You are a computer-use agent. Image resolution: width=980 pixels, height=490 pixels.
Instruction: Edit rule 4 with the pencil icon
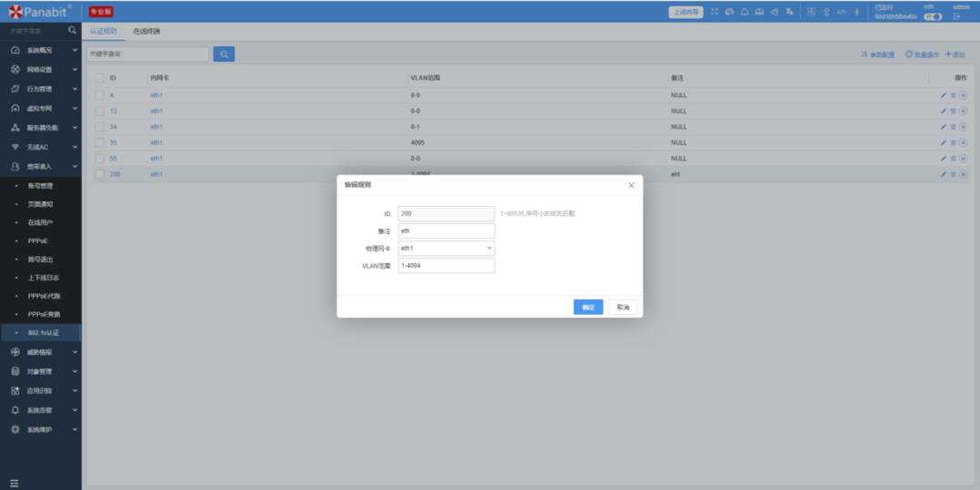[x=944, y=95]
